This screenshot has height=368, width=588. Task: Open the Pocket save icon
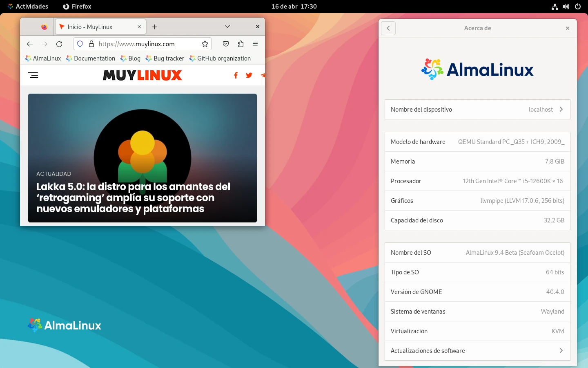pyautogui.click(x=226, y=44)
